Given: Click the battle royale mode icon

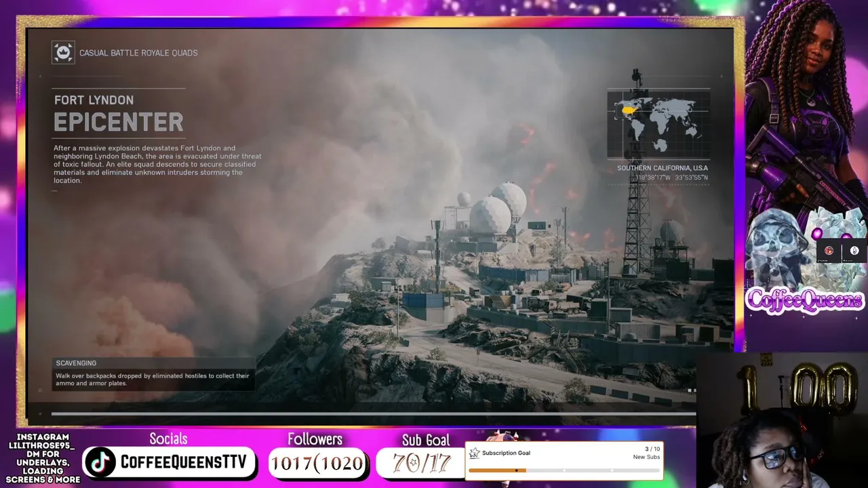Looking at the screenshot, I should coord(63,53).
